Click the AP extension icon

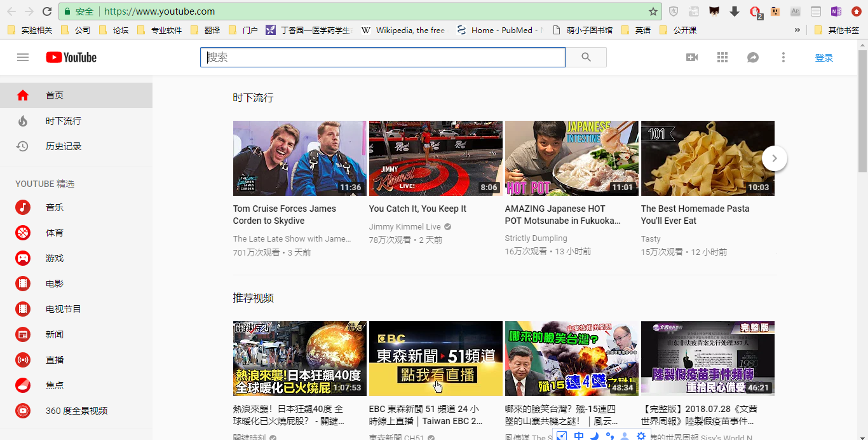coord(796,11)
